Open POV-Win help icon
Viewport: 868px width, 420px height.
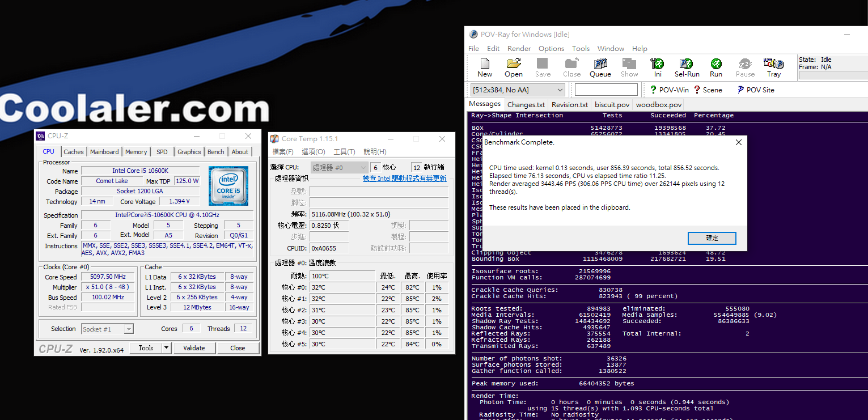(654, 90)
